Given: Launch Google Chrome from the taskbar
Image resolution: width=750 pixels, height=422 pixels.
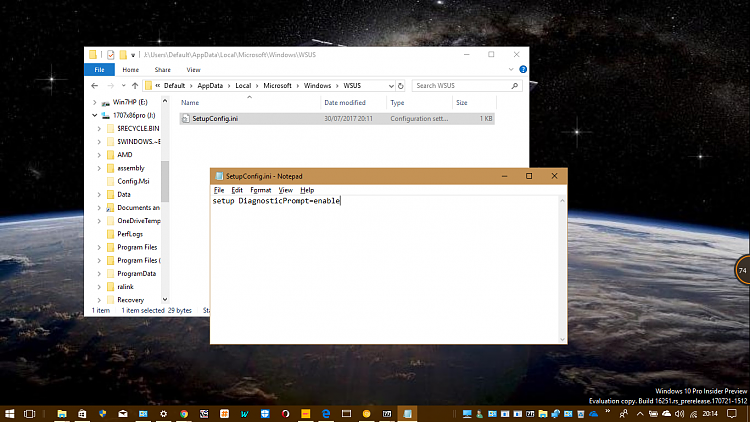Looking at the screenshot, I should point(184,413).
